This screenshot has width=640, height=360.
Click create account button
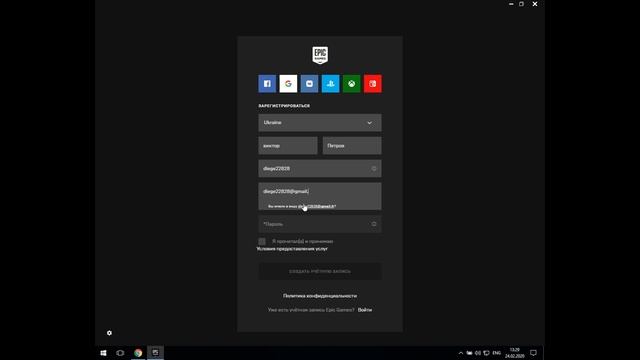(320, 271)
